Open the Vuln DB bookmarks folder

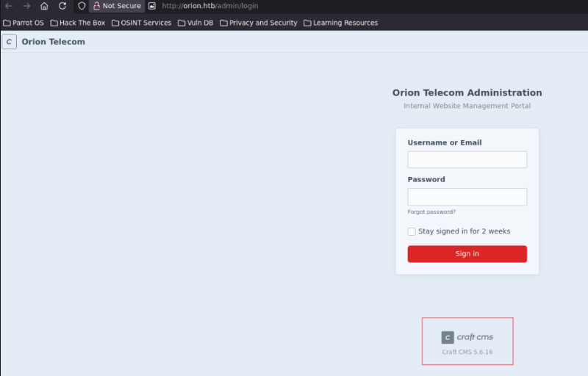coord(196,23)
